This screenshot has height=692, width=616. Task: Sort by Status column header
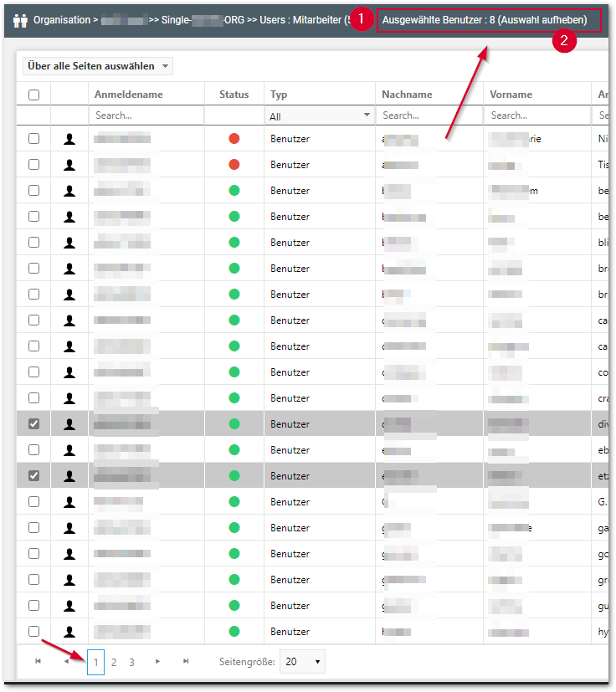pyautogui.click(x=234, y=95)
